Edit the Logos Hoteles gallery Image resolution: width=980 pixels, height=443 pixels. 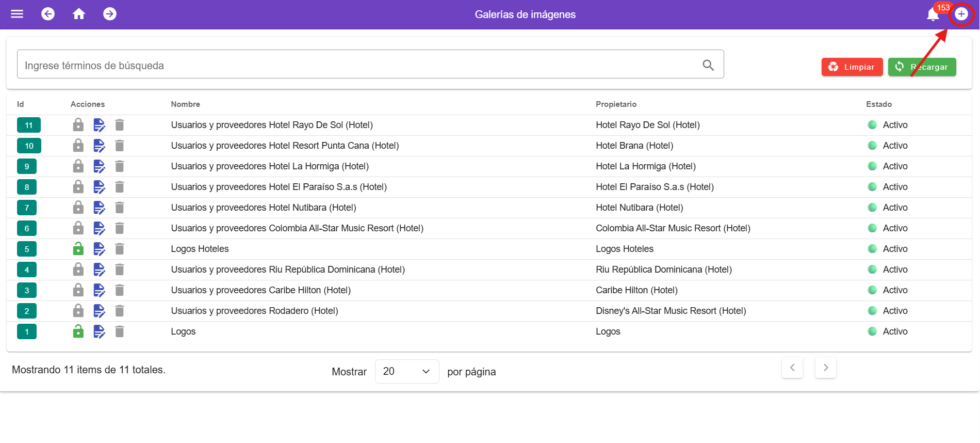[99, 249]
